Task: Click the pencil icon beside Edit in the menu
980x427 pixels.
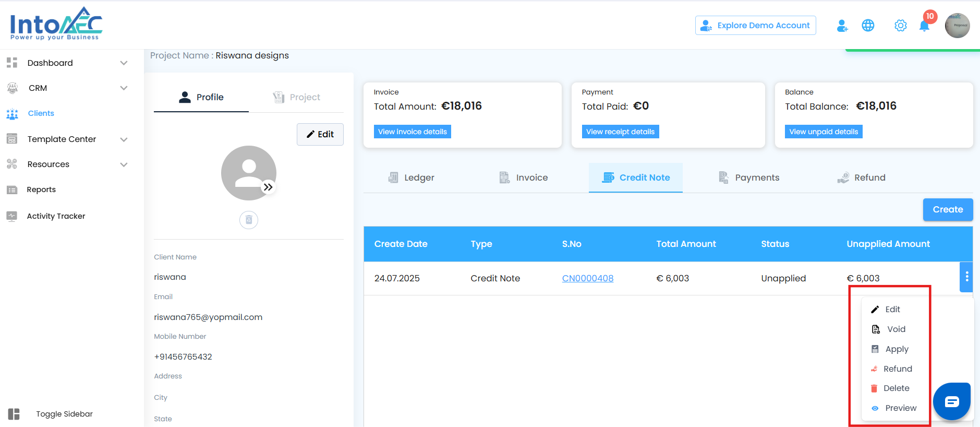Action: [875, 310]
